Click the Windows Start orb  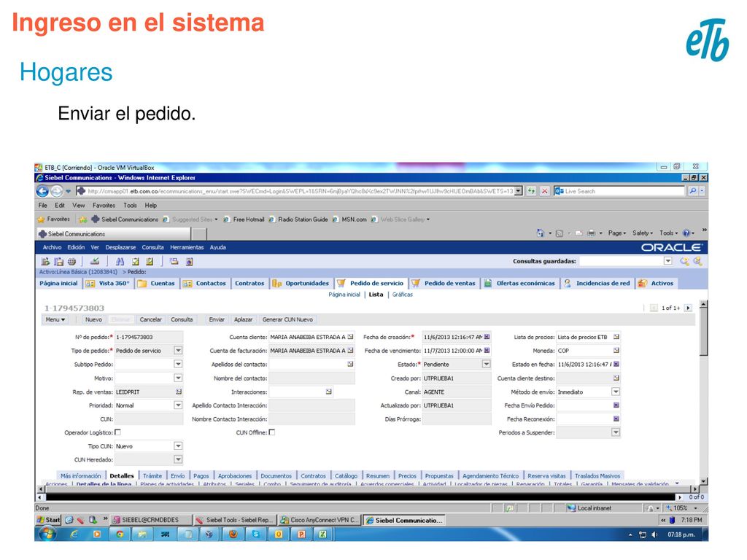click(46, 534)
